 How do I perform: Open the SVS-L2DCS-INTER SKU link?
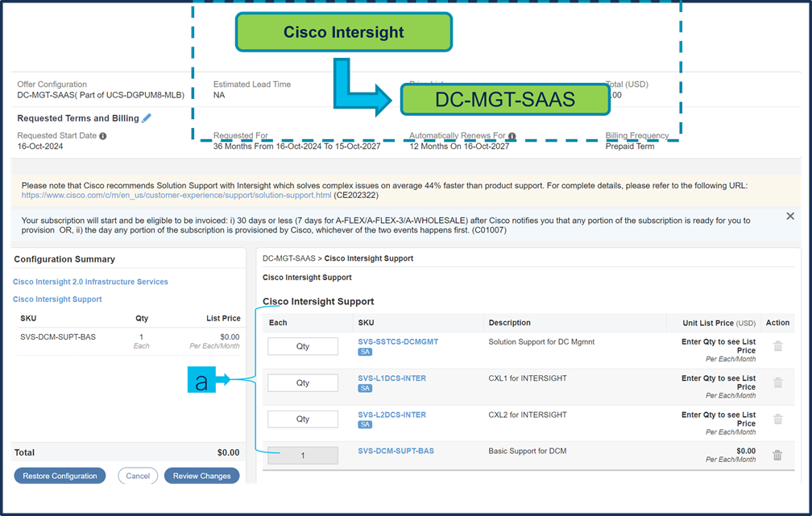[x=392, y=415]
